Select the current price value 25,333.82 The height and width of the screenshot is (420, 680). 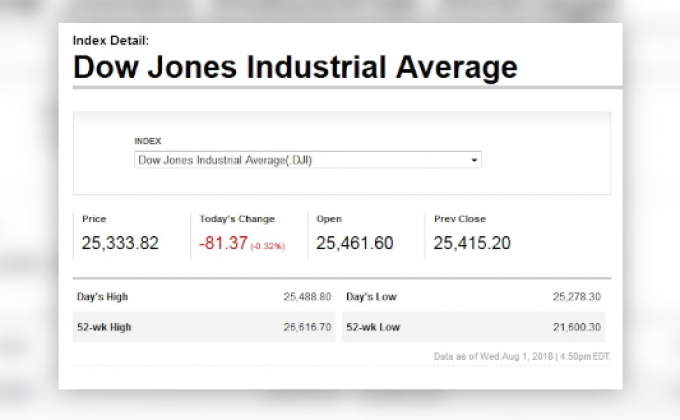(x=120, y=243)
